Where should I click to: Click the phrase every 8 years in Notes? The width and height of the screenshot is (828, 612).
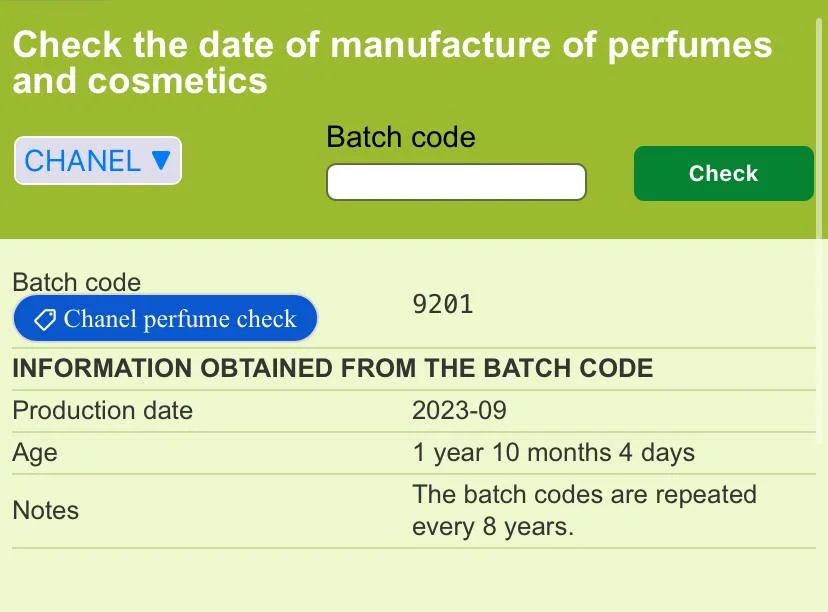pyautogui.click(x=493, y=527)
